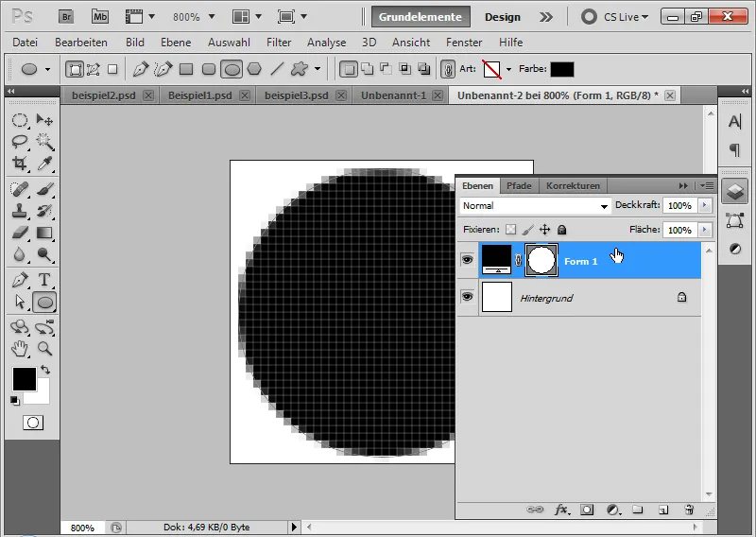This screenshot has width=756, height=537.
Task: Choose the Hand tool
Action: pos(20,348)
